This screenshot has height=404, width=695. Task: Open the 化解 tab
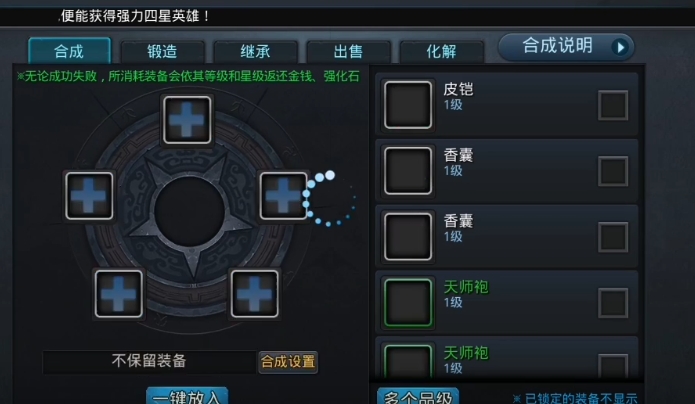click(441, 51)
